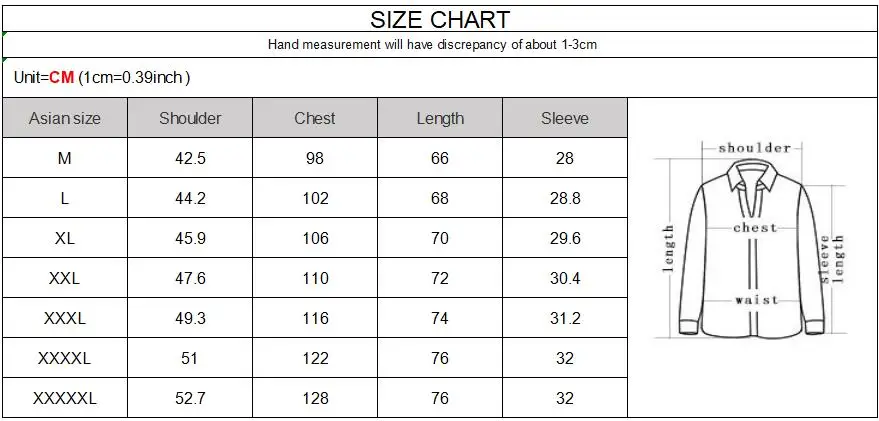This screenshot has width=879, height=421.
Task: Click the shirt measurement diagram
Action: pos(751,241)
